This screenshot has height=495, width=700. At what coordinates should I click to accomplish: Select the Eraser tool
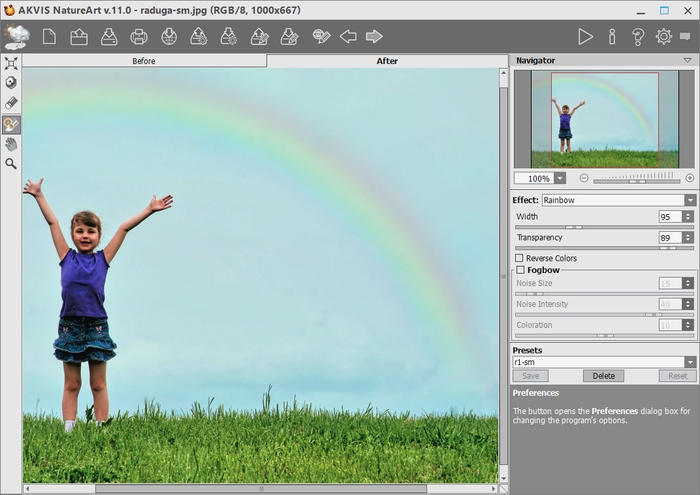(x=11, y=103)
